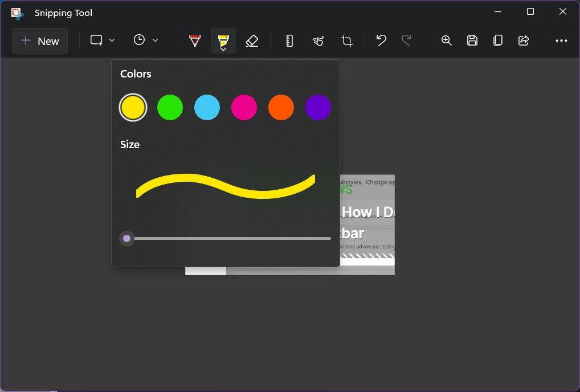The width and height of the screenshot is (580, 392).
Task: Click the Redo arrow
Action: (407, 40)
